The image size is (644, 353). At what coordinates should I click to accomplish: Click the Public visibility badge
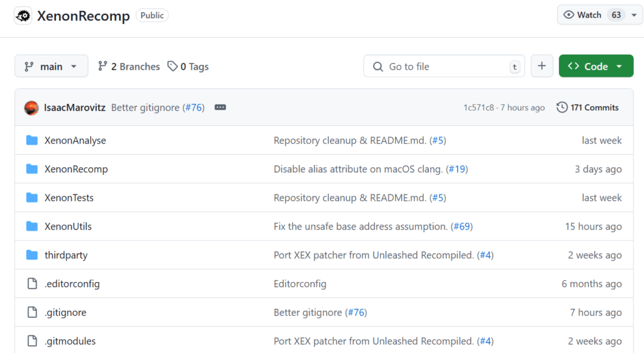tap(152, 15)
